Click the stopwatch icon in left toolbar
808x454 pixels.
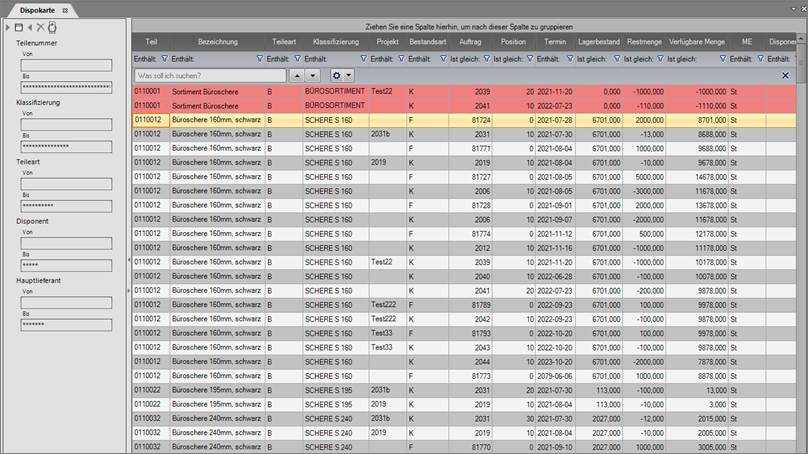click(51, 27)
